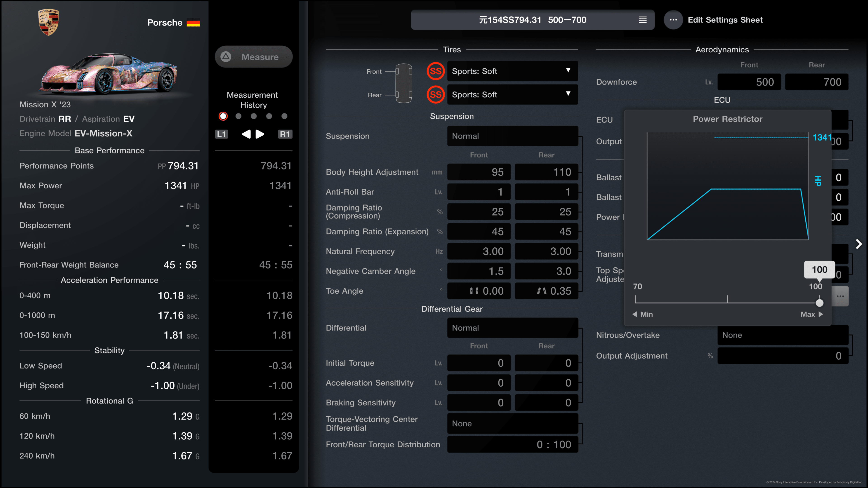Click Front-Rear Weight Balance 45 : 55
Viewport: 868px width, 488px height.
(x=180, y=265)
